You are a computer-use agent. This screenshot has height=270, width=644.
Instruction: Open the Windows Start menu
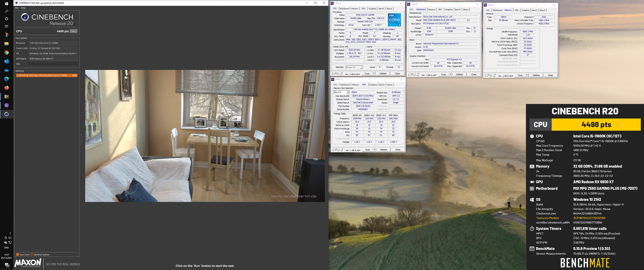pos(7,4)
